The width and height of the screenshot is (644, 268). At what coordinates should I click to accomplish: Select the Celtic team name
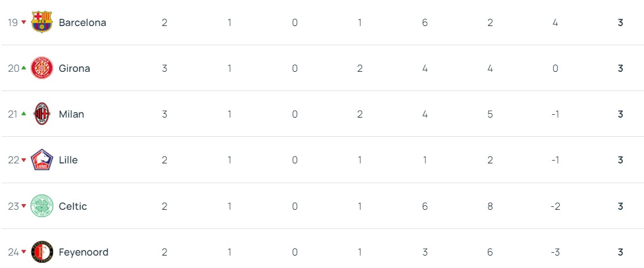click(x=72, y=206)
